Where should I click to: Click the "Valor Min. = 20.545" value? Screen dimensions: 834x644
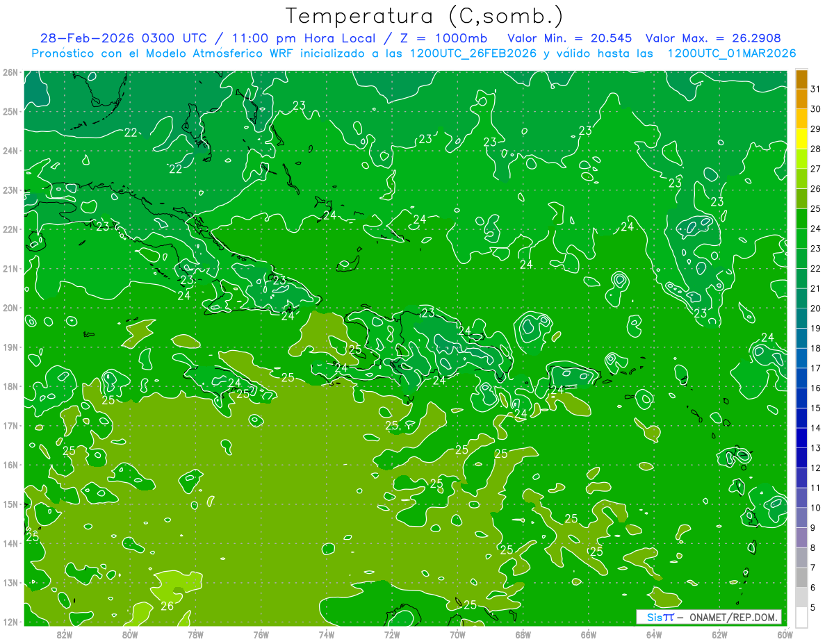tap(570, 38)
